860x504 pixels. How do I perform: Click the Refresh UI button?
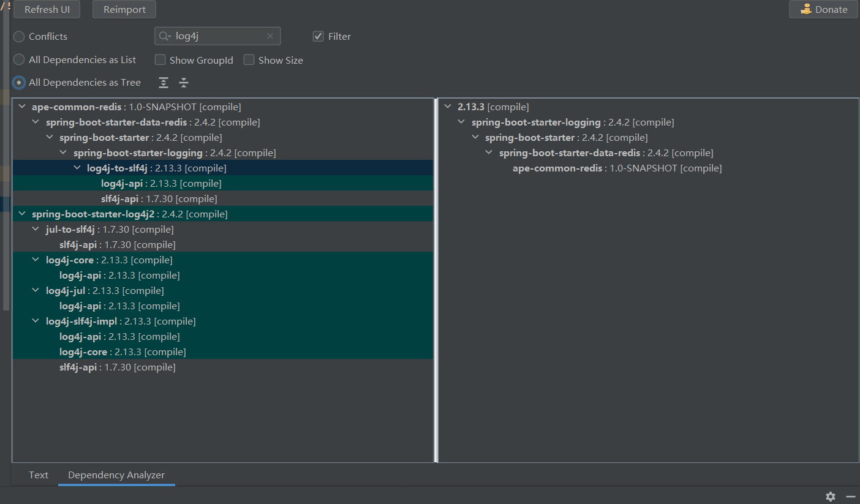tap(47, 9)
